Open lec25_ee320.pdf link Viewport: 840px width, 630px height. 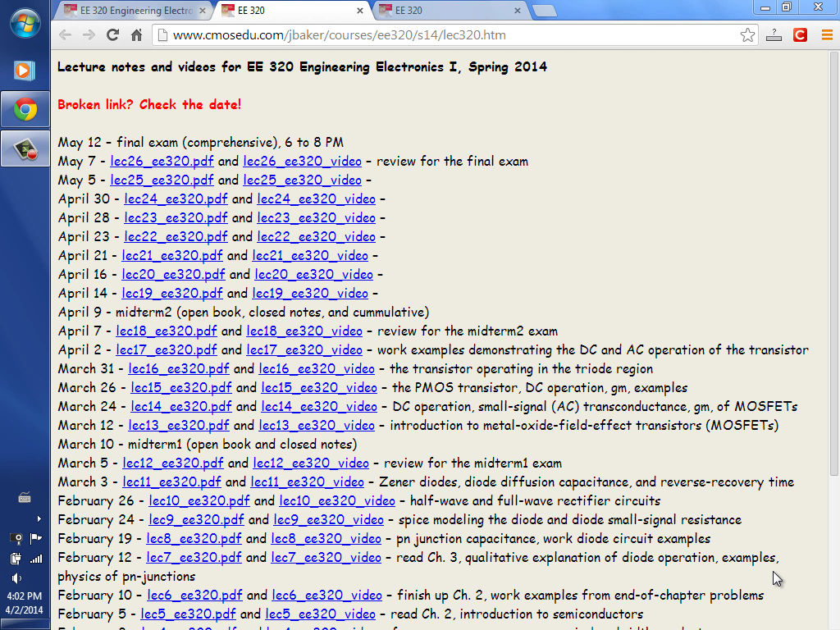(x=162, y=180)
